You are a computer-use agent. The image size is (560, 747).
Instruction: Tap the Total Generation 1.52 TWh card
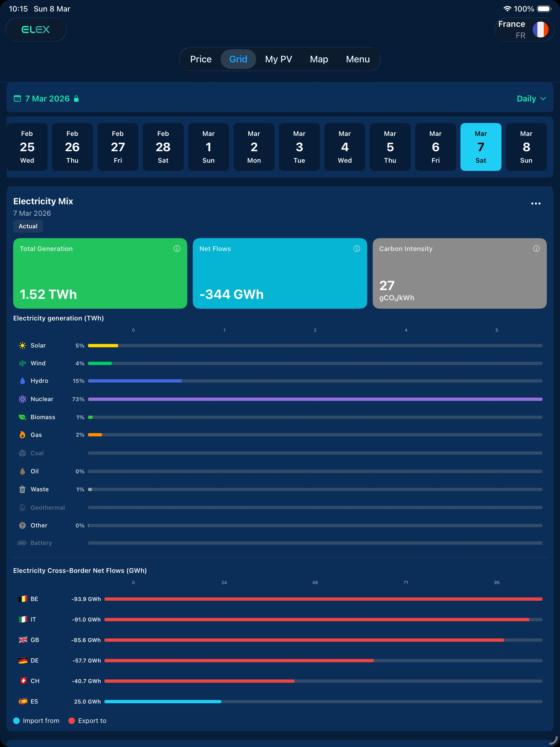(x=100, y=273)
